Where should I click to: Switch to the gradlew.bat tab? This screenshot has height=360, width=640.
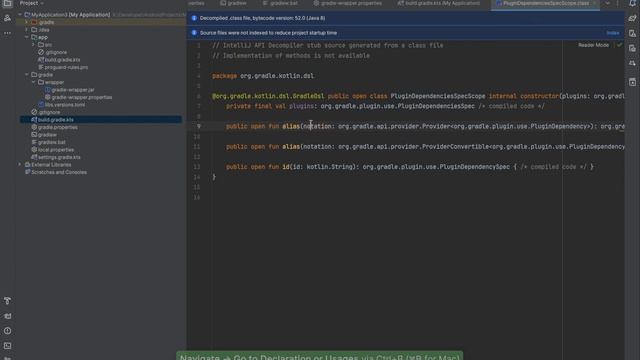(x=280, y=3)
